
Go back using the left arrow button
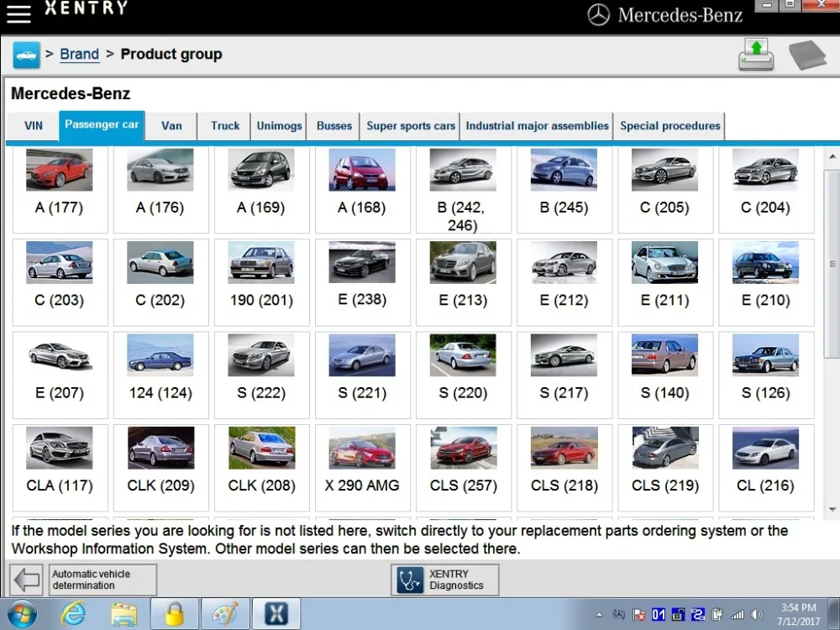26,579
